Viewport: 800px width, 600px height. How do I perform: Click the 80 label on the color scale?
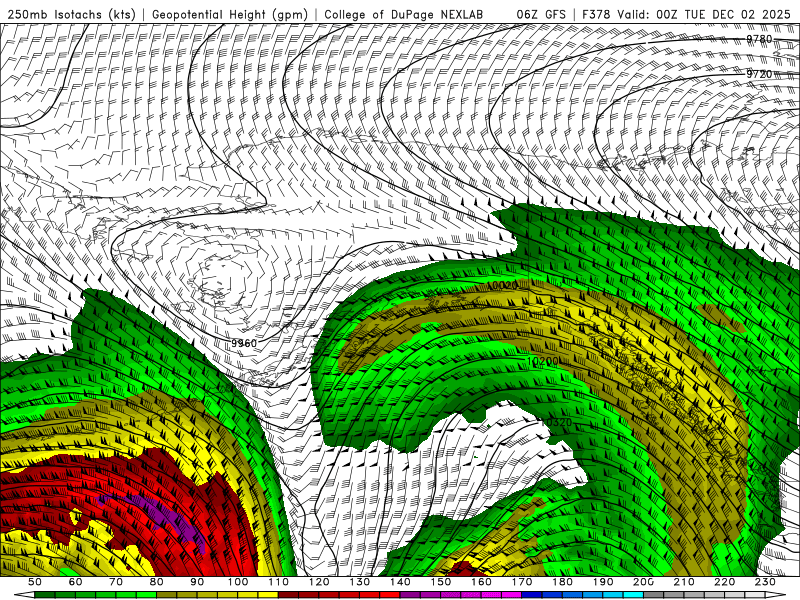click(157, 582)
